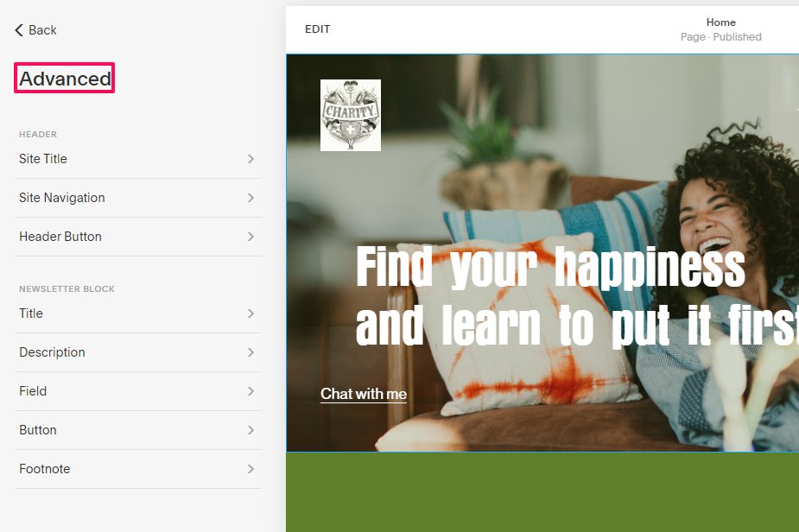Expand Site Title chevron arrow
The width and height of the screenshot is (799, 532).
pyautogui.click(x=250, y=159)
